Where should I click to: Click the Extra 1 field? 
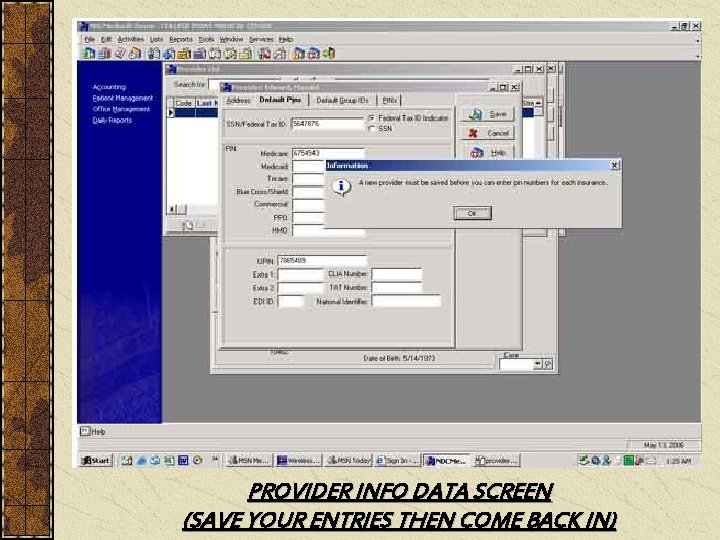pos(301,275)
